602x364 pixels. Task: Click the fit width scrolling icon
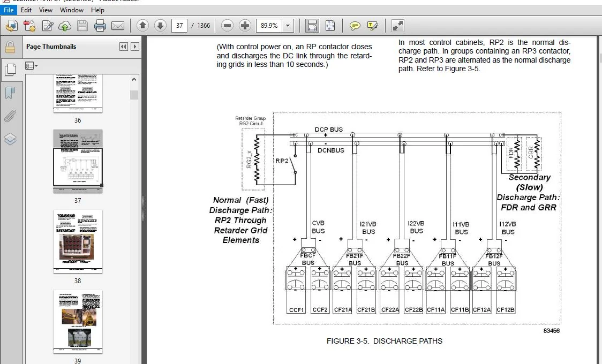312,26
